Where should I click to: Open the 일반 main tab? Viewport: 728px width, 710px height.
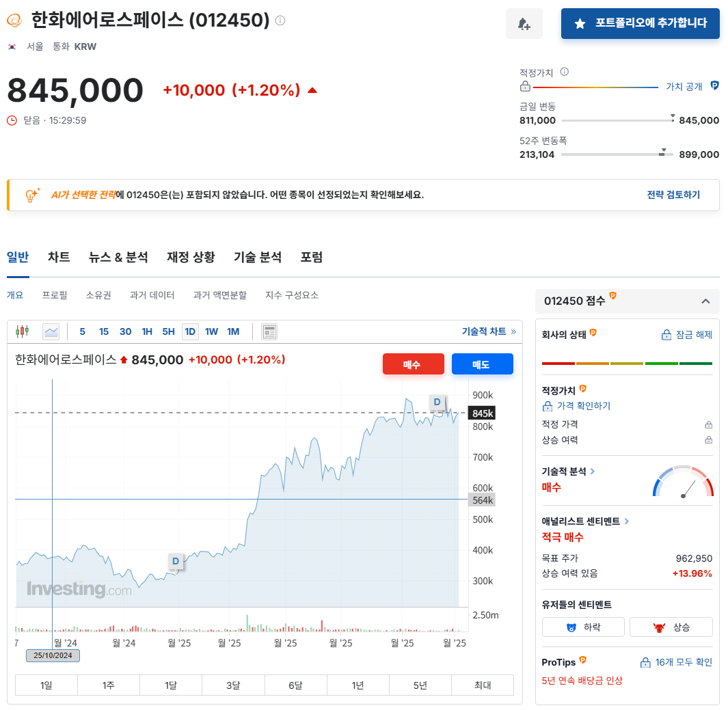18,257
